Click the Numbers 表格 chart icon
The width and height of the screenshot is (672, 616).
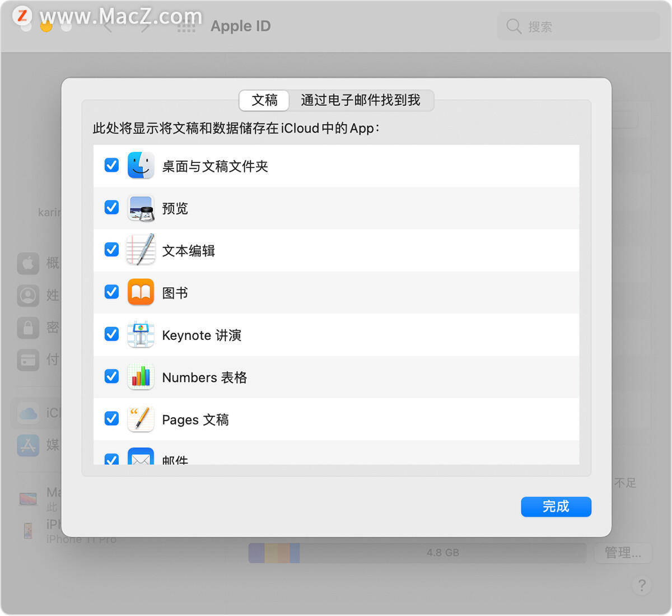tap(141, 377)
